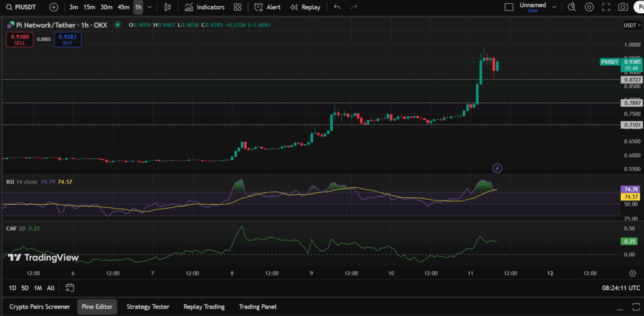Click the 0.9383 BUY button
The height and width of the screenshot is (316, 644).
(68, 40)
